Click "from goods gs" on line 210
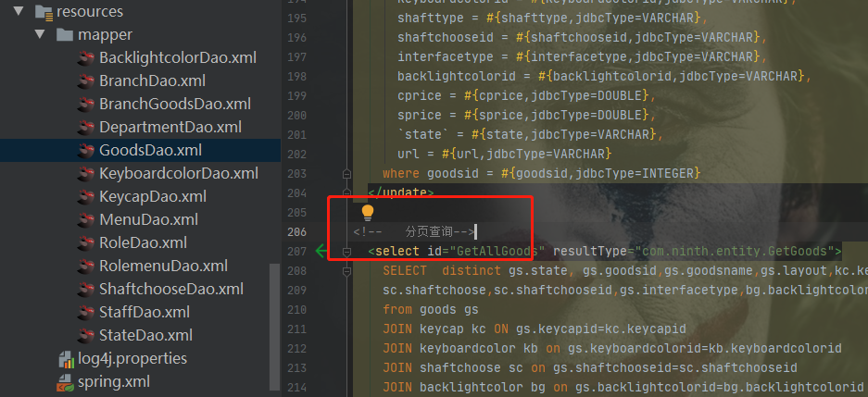 coord(431,310)
